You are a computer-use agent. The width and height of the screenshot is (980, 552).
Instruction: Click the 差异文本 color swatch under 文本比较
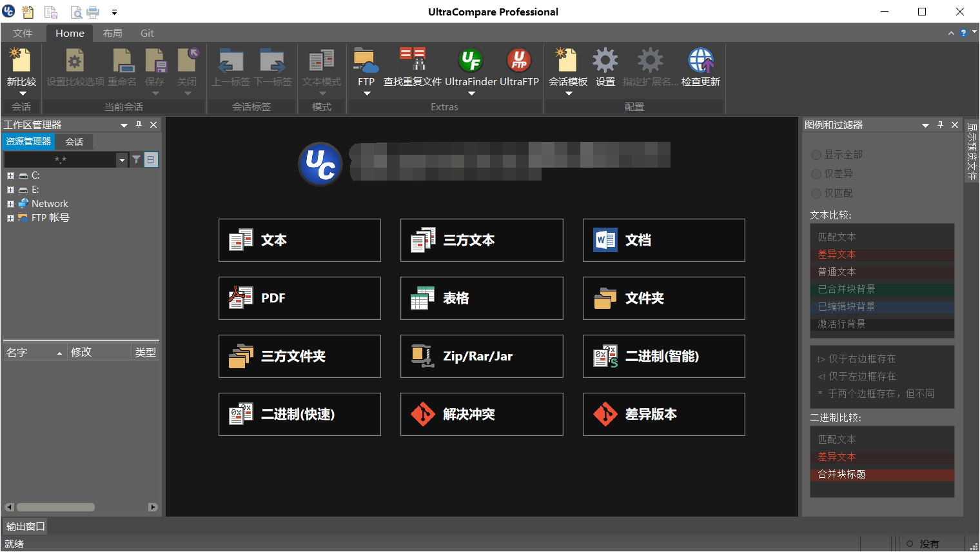[x=882, y=254]
